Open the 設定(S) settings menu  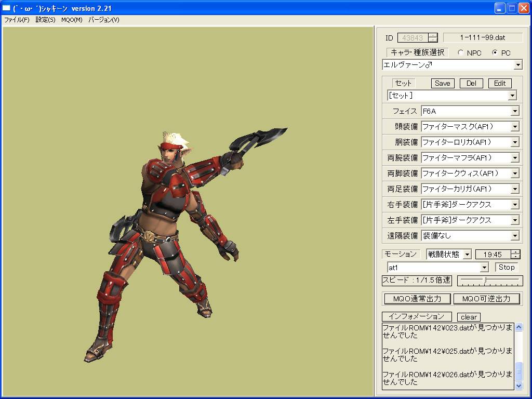coord(45,20)
